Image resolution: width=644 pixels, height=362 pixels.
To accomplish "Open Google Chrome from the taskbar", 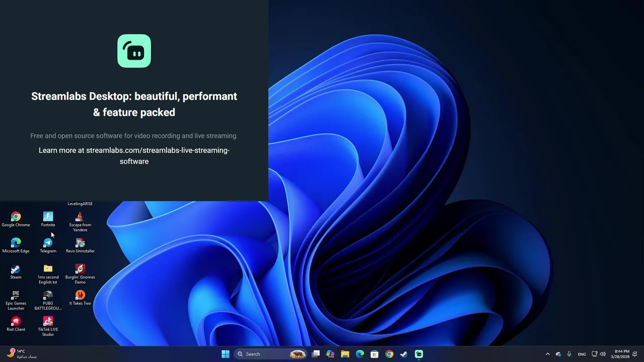I will (x=389, y=354).
